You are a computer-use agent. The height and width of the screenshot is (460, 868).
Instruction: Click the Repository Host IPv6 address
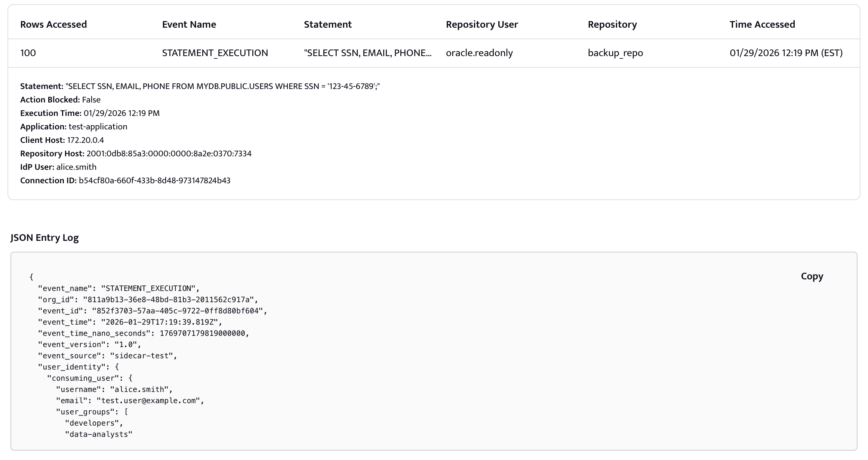169,154
